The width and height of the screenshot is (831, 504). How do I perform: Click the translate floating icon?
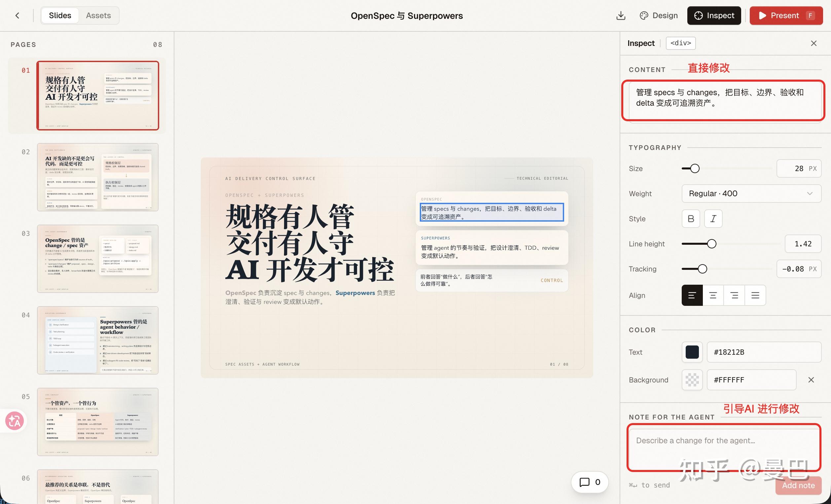(15, 421)
